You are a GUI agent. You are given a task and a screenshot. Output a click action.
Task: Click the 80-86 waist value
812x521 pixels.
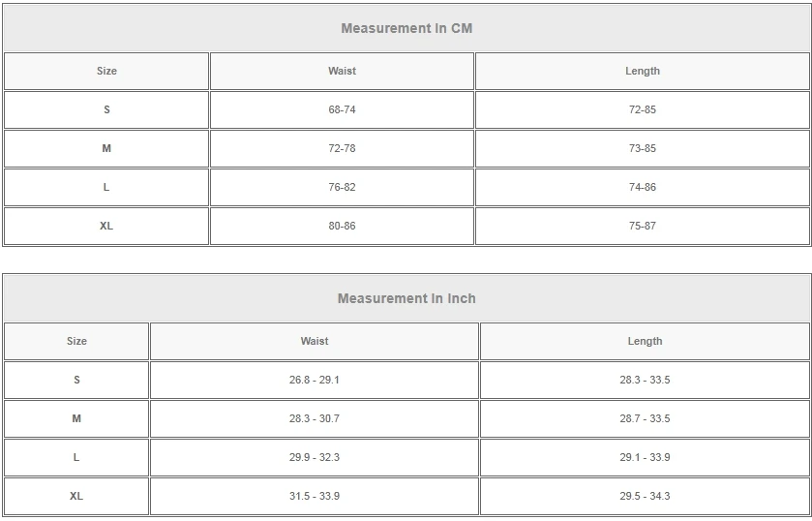[x=342, y=226]
